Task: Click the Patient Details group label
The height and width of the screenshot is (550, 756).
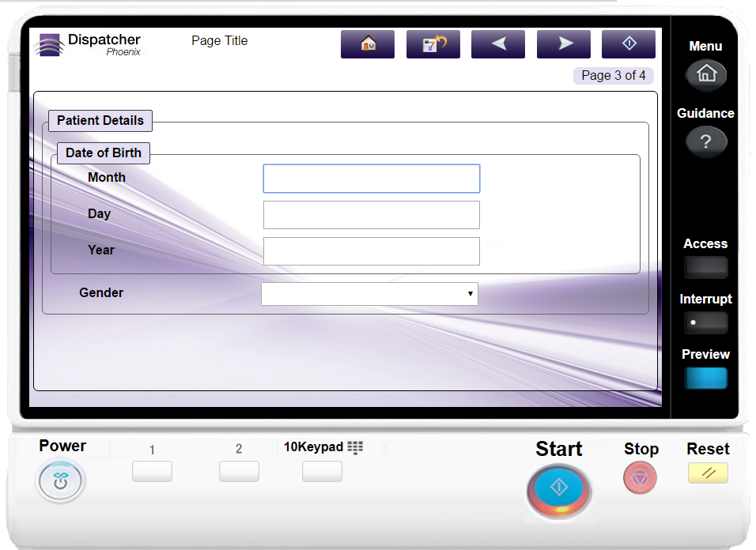Action: coord(100,120)
